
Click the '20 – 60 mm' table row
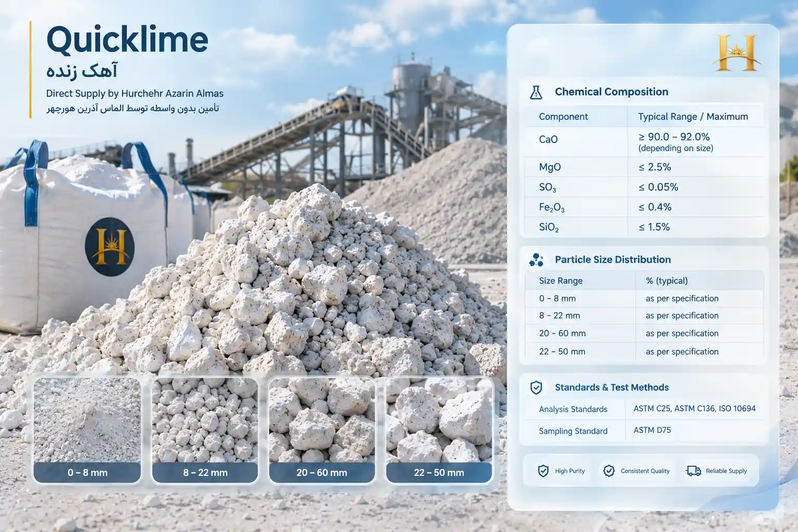(644, 334)
